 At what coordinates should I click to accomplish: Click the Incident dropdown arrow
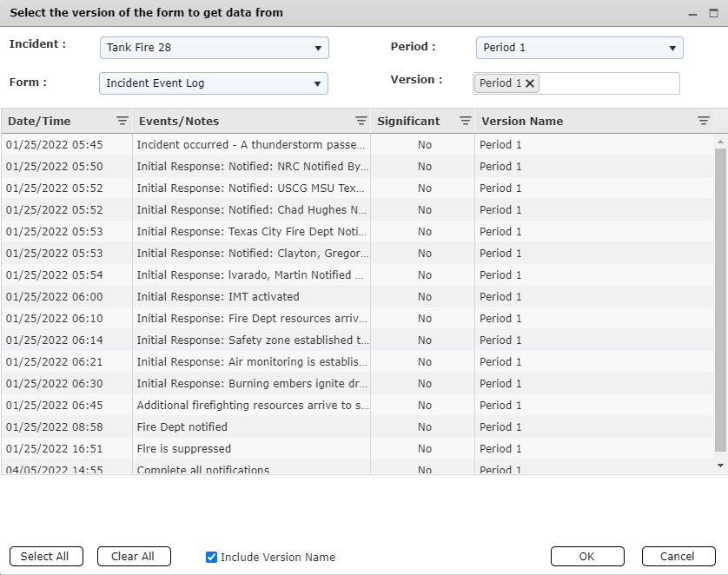(x=317, y=48)
